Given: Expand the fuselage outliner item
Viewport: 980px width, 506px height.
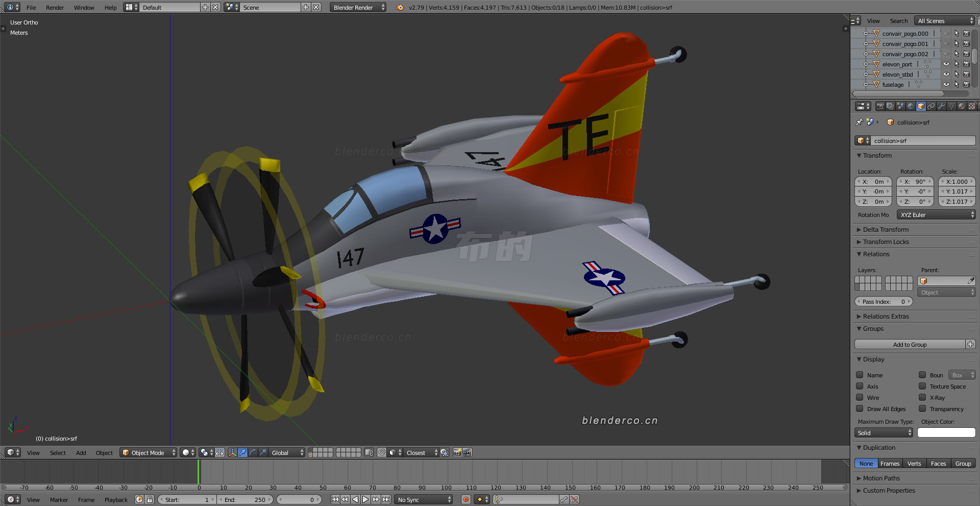Looking at the screenshot, I should coord(866,84).
